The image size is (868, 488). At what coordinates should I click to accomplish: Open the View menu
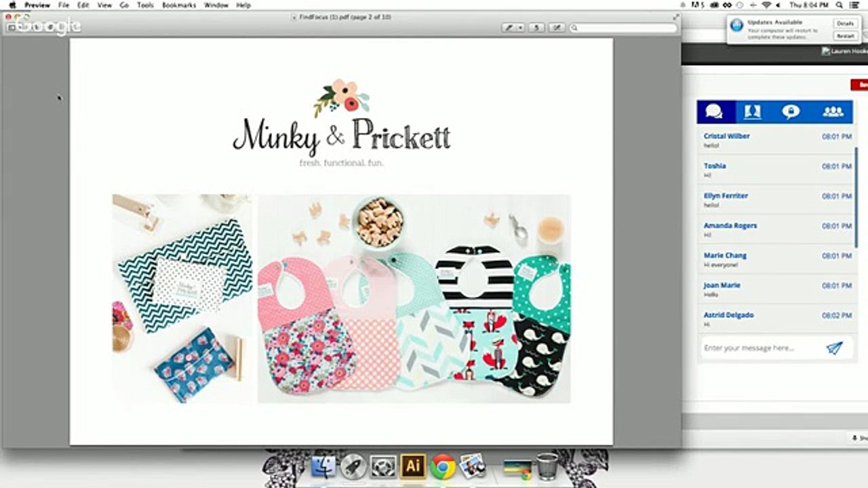pyautogui.click(x=104, y=5)
